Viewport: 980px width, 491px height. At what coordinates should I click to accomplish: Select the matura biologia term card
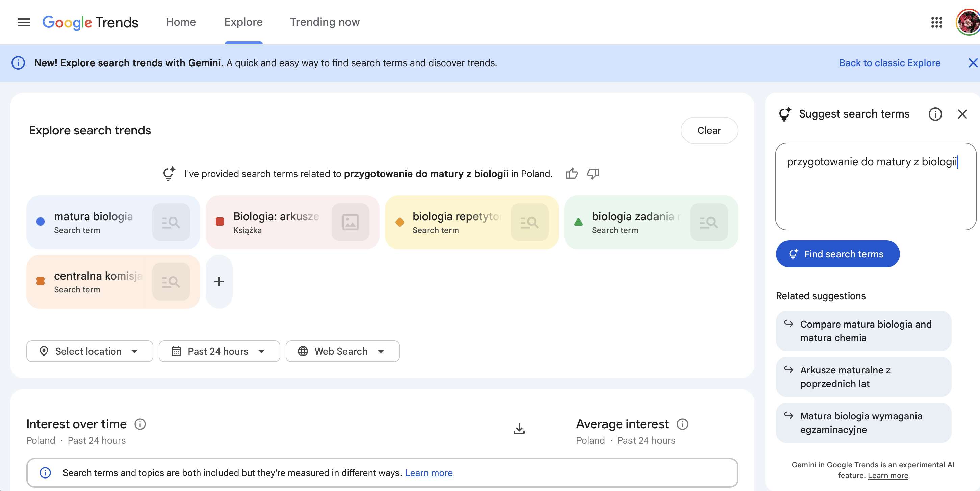click(x=113, y=222)
